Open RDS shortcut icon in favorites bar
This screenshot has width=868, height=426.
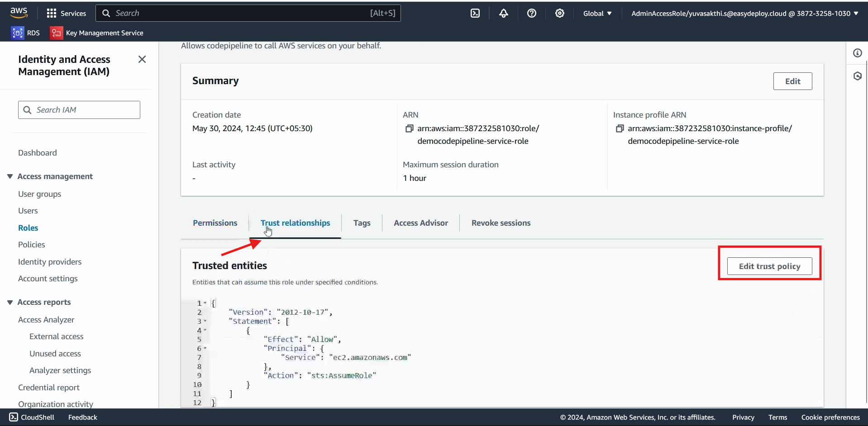point(18,33)
